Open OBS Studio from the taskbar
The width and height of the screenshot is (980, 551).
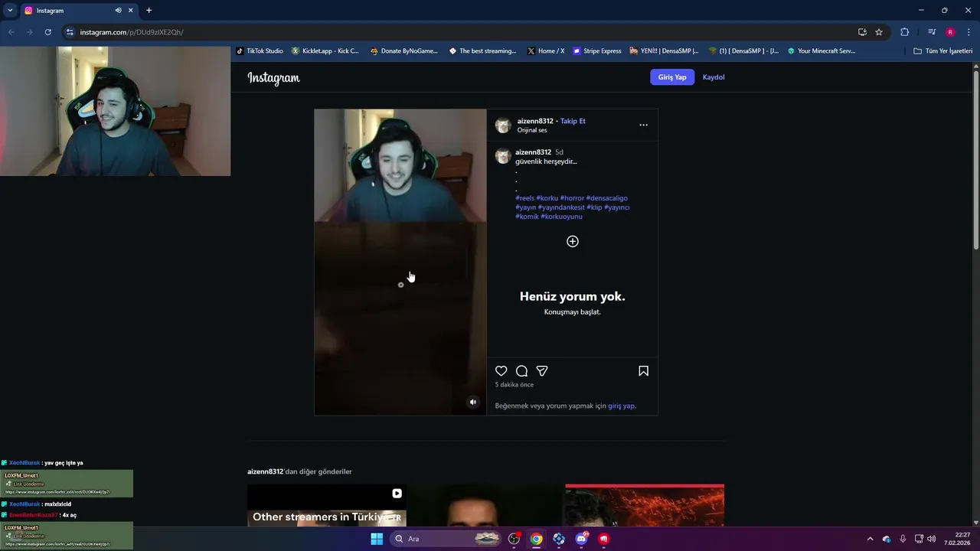(514, 539)
